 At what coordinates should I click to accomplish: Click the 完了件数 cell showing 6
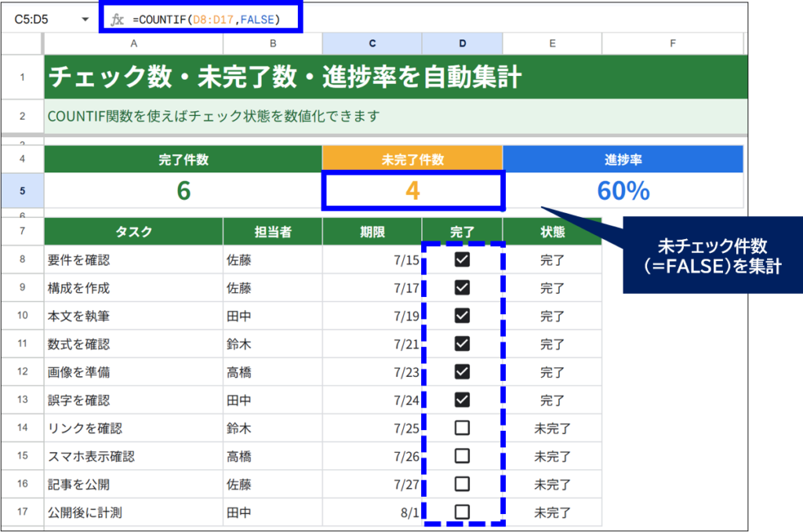(x=183, y=191)
